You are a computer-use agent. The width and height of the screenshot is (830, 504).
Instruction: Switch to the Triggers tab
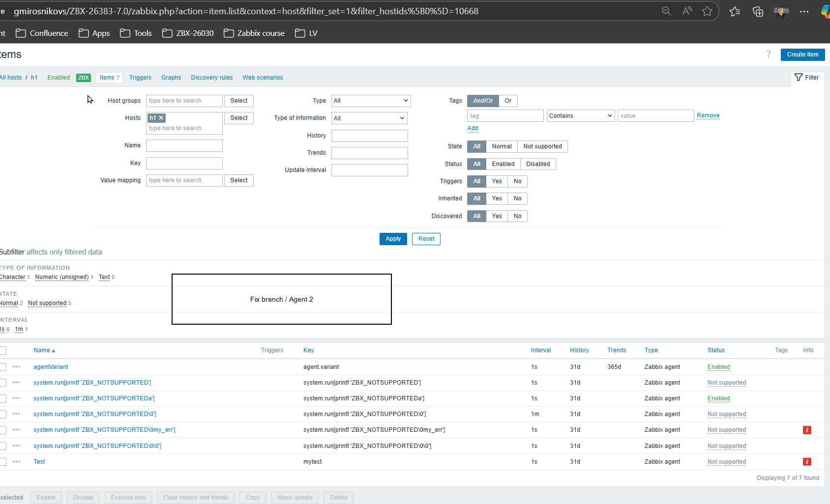(140, 78)
